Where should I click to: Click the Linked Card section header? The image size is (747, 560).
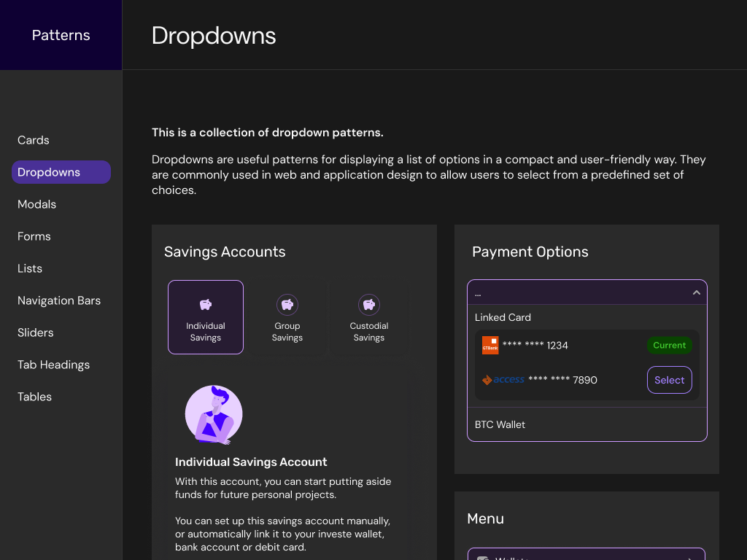503,317
